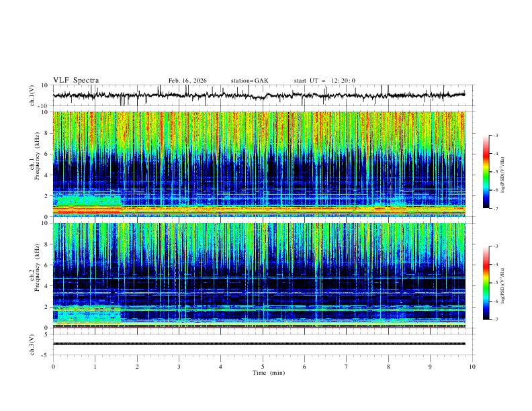Click the time axis tick label "8" min
This screenshot has width=532, height=411.
coord(388,367)
